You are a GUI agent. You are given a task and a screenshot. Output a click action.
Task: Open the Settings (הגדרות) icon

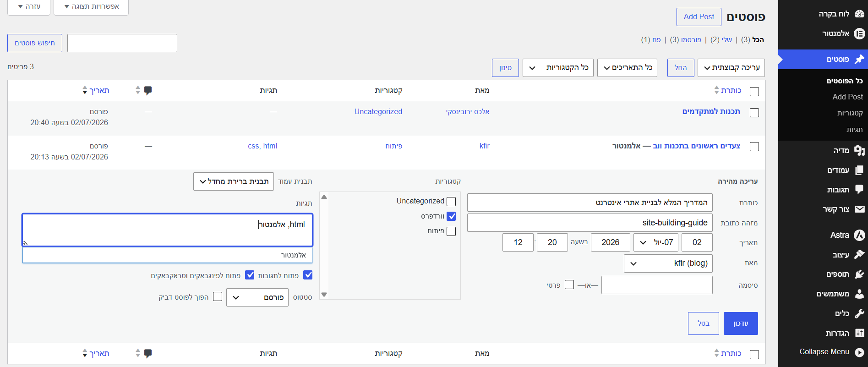pos(859,333)
